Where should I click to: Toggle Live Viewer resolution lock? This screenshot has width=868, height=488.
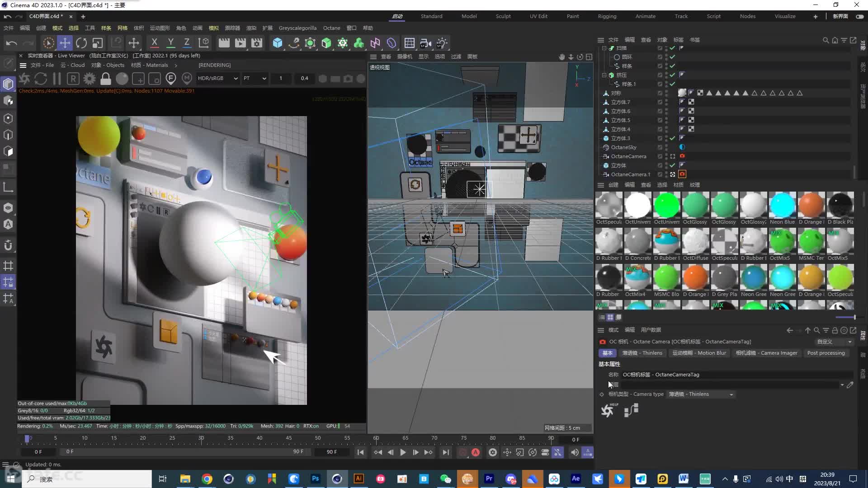(106, 79)
